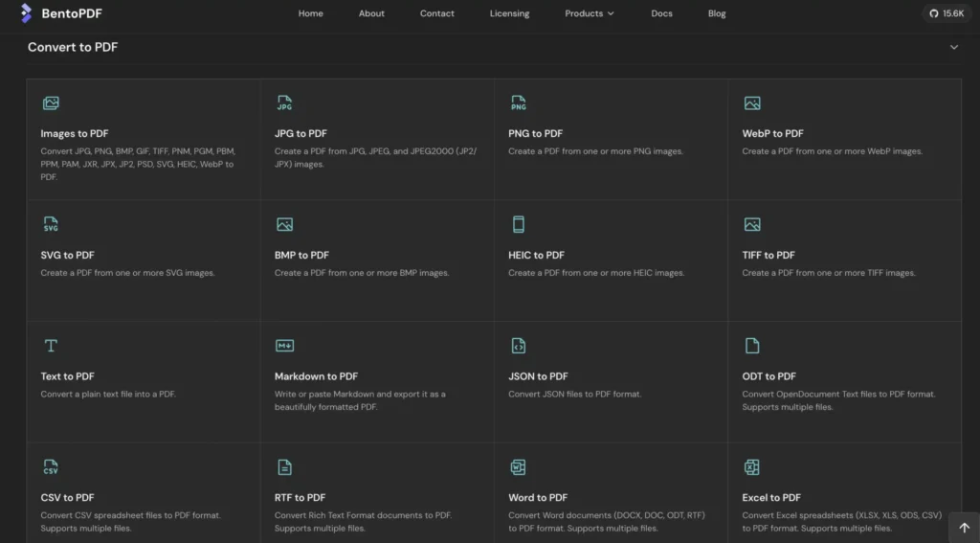Open the Licensing nav item
980x543 pixels.
509,13
